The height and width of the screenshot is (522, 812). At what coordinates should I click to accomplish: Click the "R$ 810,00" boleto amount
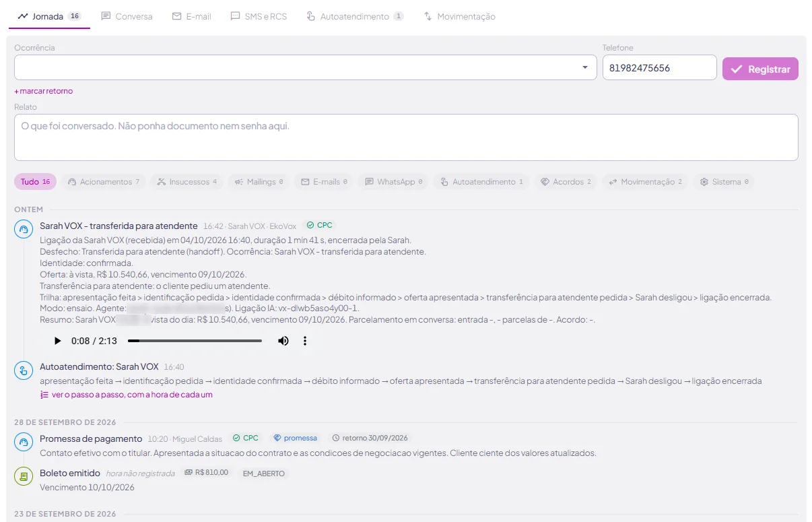click(207, 473)
